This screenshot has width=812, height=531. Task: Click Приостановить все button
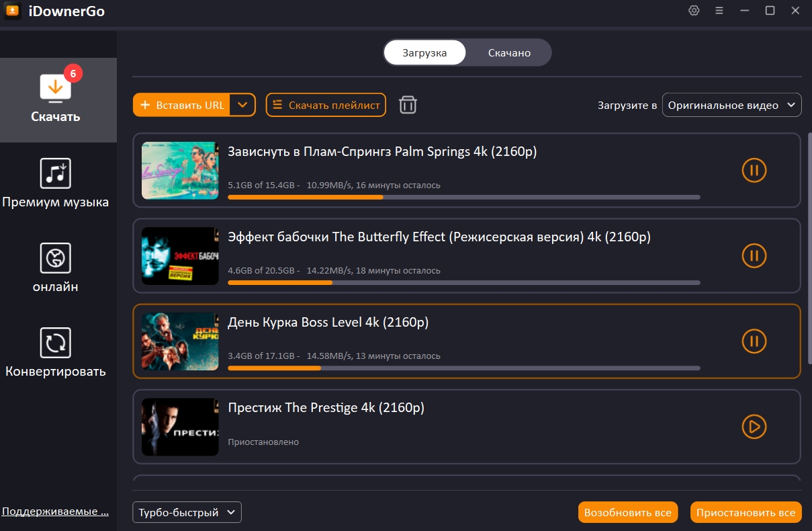(746, 512)
